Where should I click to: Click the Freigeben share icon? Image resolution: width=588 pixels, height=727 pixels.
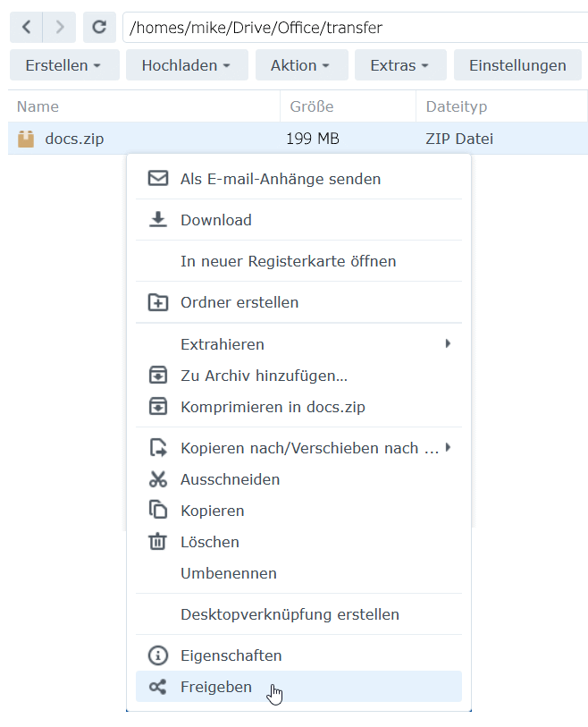click(x=158, y=687)
